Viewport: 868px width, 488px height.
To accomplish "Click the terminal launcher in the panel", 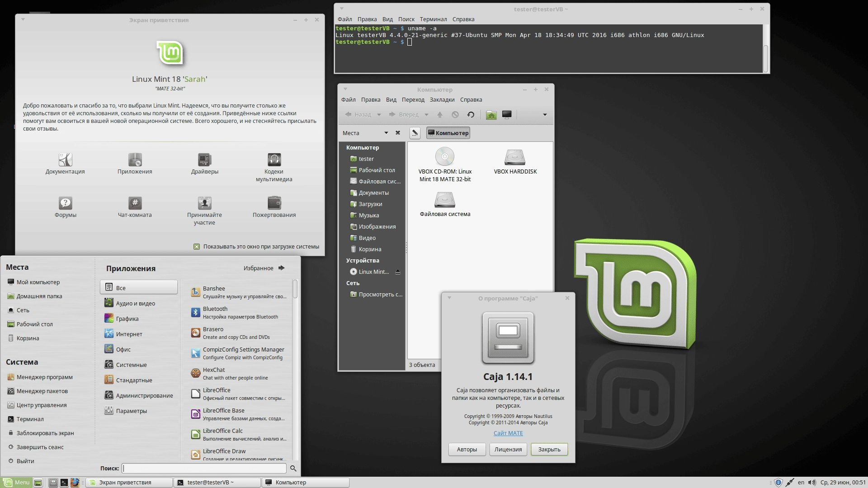I will click(64, 483).
